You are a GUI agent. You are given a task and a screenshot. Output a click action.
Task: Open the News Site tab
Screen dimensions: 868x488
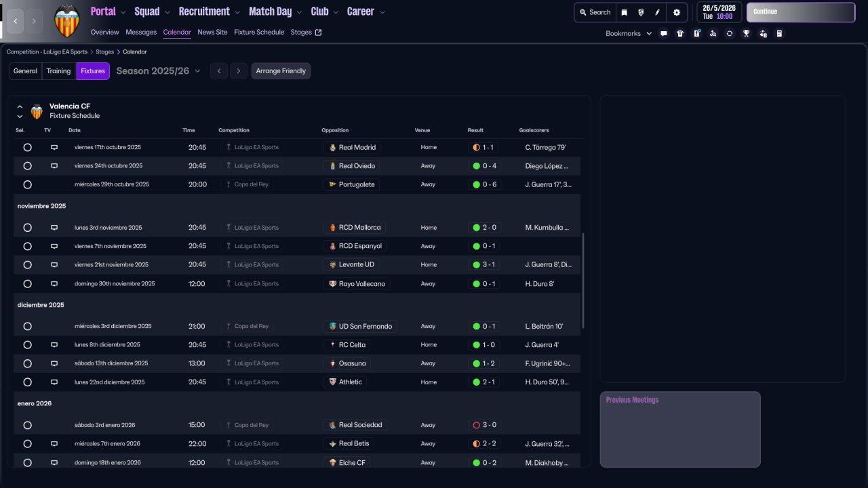click(x=212, y=32)
